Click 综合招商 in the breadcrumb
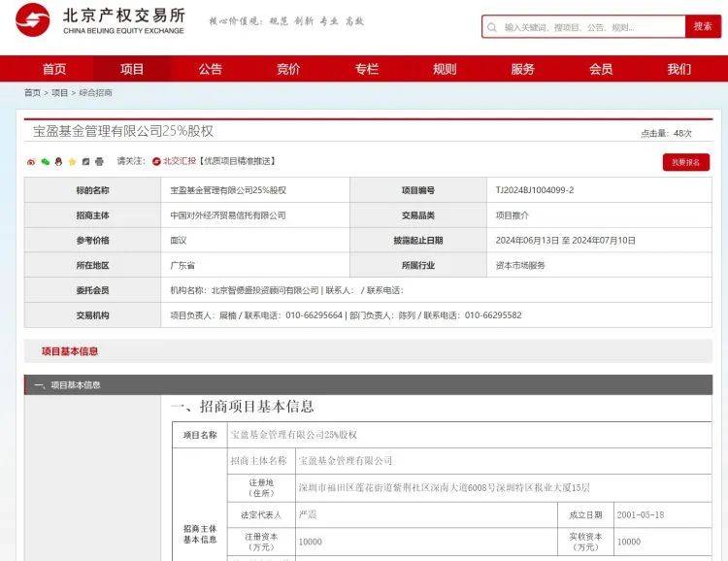The image size is (728, 561). [96, 92]
